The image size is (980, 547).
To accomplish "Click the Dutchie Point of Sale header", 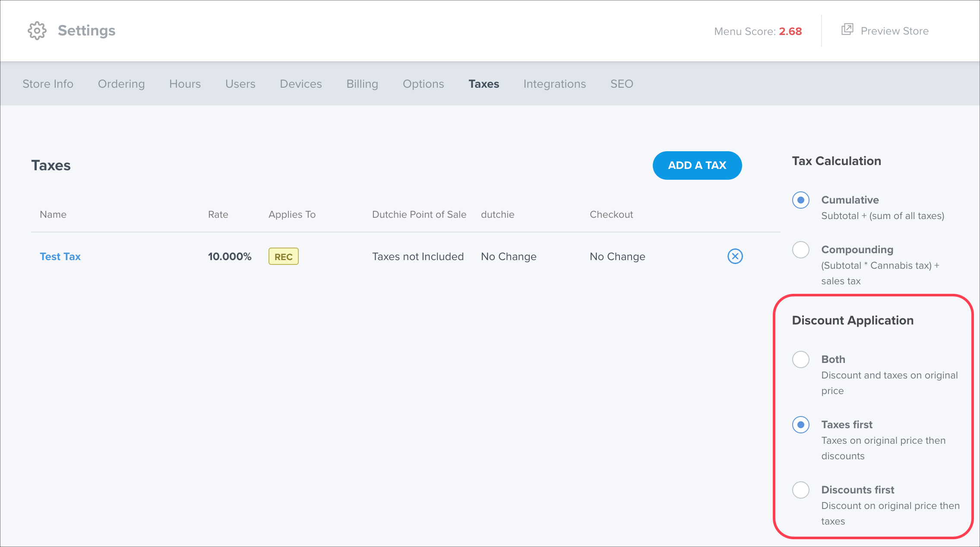I will pos(419,215).
